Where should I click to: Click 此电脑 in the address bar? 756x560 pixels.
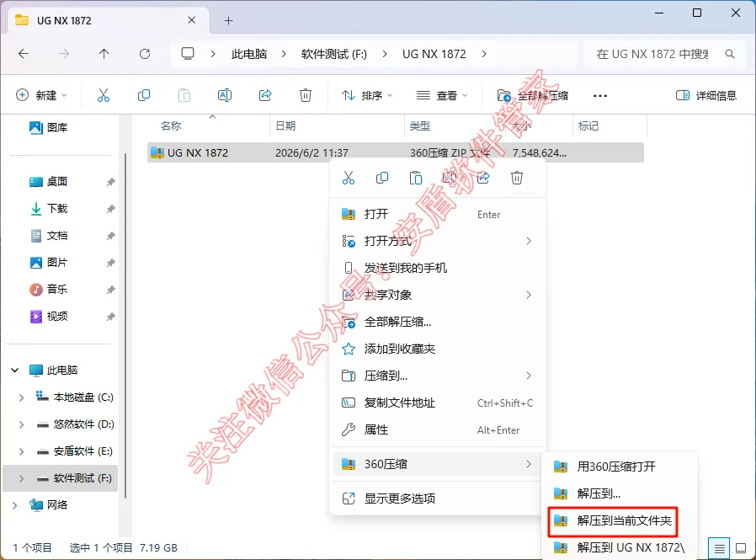click(249, 54)
